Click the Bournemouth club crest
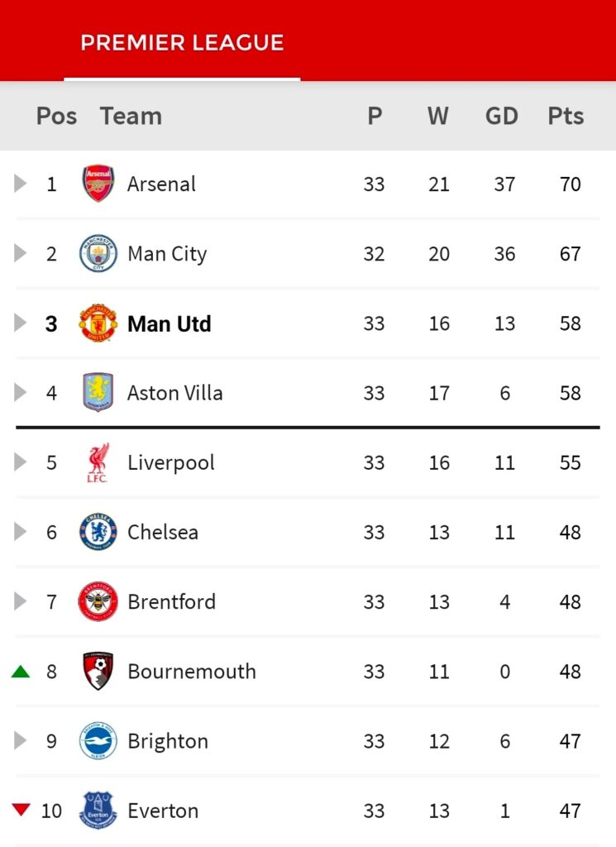Screen dimensions: 616x847 tap(98, 671)
